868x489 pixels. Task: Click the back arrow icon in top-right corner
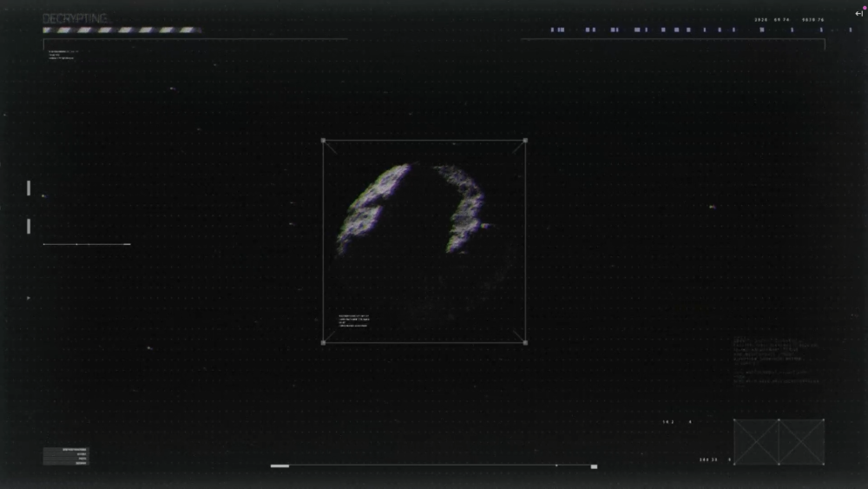858,13
